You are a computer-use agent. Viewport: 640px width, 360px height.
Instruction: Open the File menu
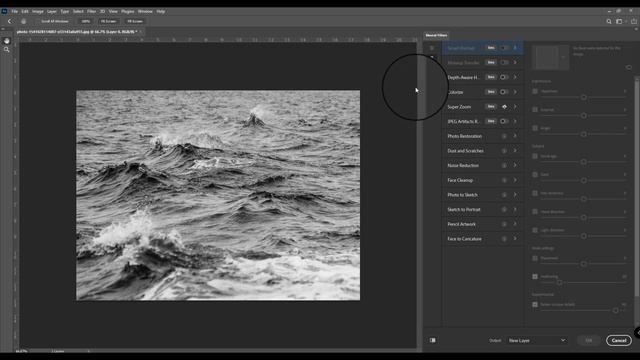[15, 11]
